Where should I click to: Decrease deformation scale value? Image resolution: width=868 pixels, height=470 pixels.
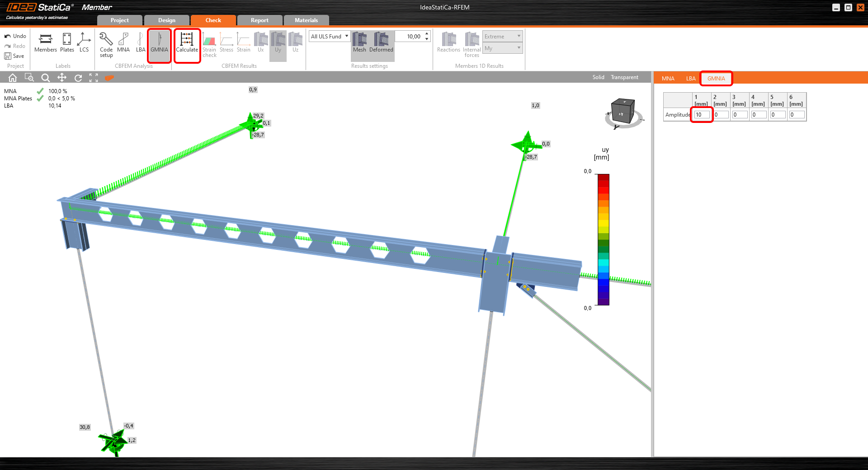(x=427, y=39)
